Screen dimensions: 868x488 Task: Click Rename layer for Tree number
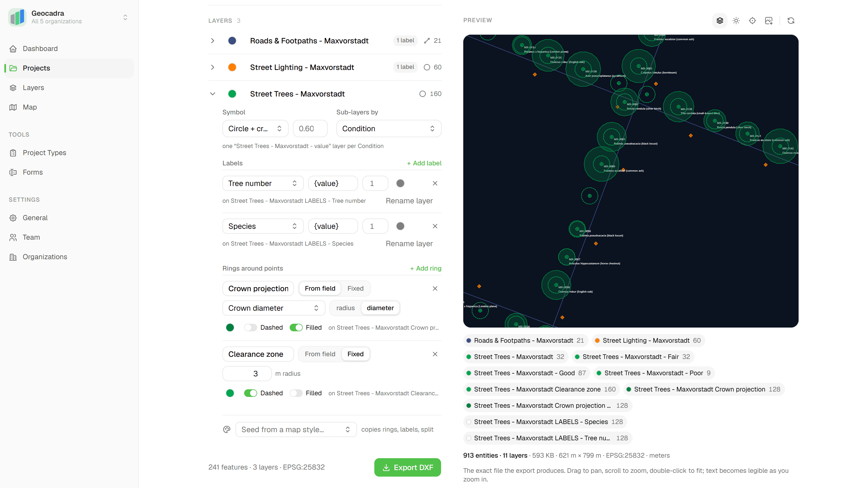point(409,201)
